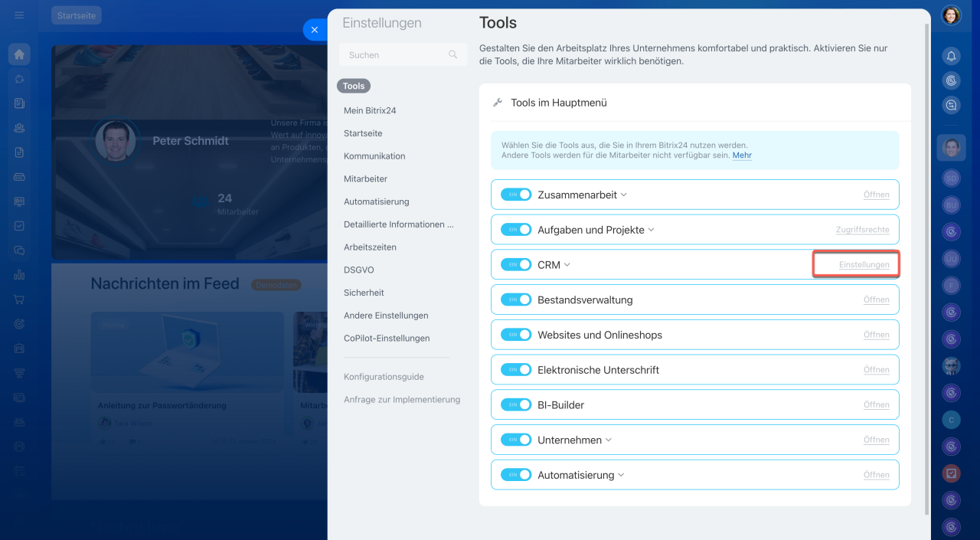This screenshot has width=980, height=540.
Task: Click the magnifier icon in Suchen field
Action: [x=453, y=54]
